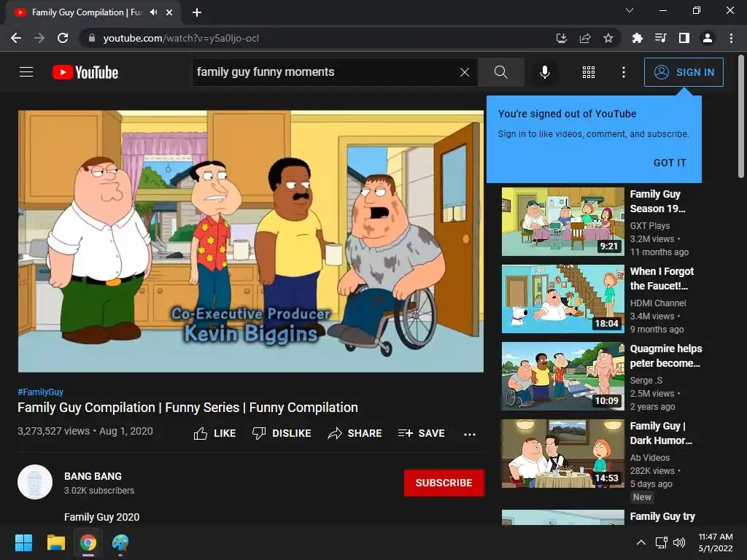Subscribe to the BANG BANG channel
747x560 pixels.
pyautogui.click(x=444, y=483)
